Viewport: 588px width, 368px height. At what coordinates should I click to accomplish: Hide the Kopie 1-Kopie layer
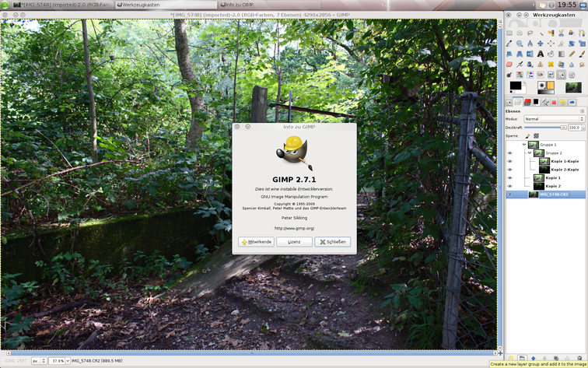coord(510,161)
